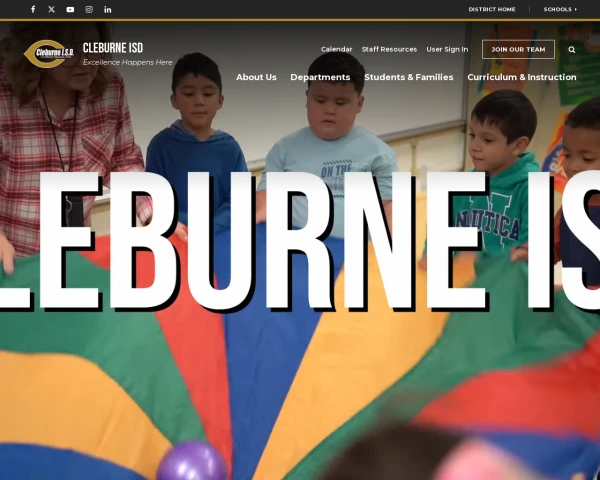Open the X (Twitter) social icon
The image size is (600, 480).
(x=52, y=9)
